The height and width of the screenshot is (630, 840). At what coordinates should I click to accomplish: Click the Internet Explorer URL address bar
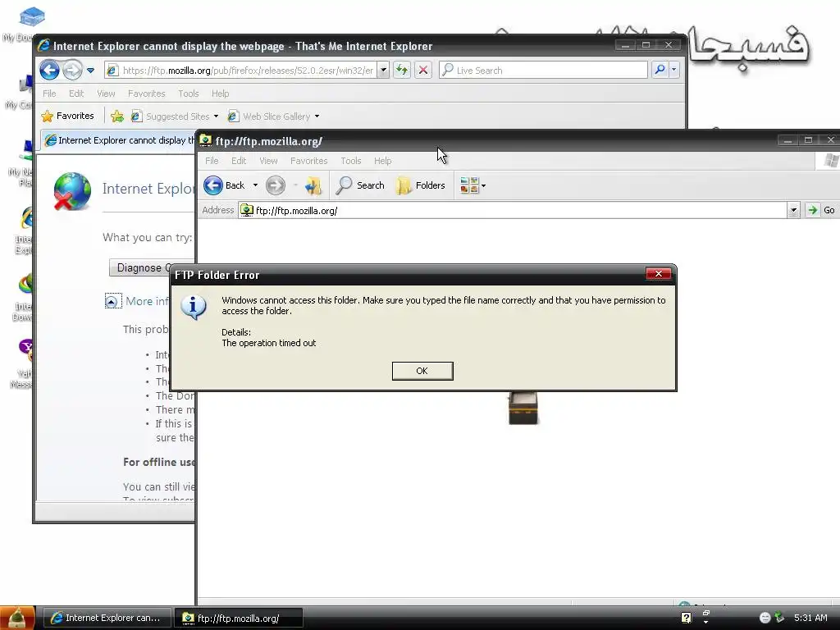point(241,71)
